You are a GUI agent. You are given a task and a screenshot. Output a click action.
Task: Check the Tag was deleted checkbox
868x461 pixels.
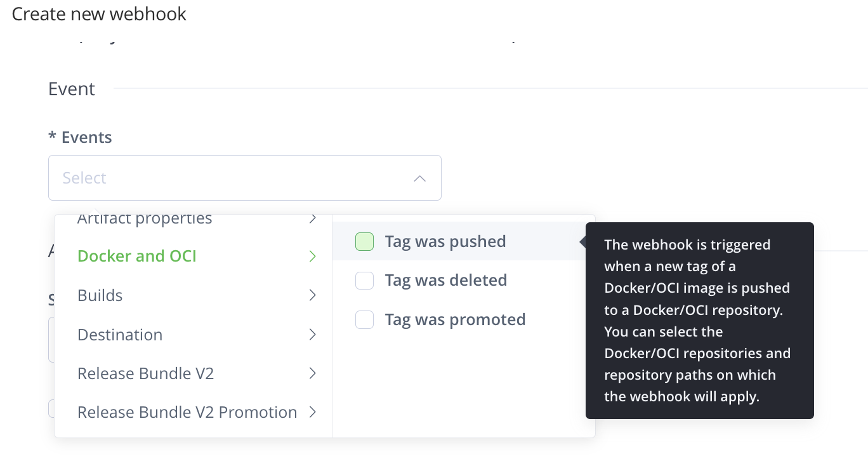pyautogui.click(x=364, y=281)
